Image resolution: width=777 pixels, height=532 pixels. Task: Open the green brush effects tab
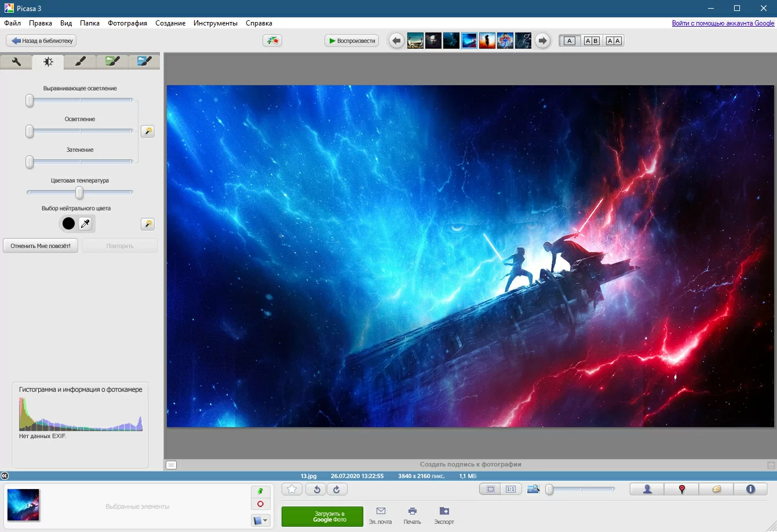click(112, 62)
